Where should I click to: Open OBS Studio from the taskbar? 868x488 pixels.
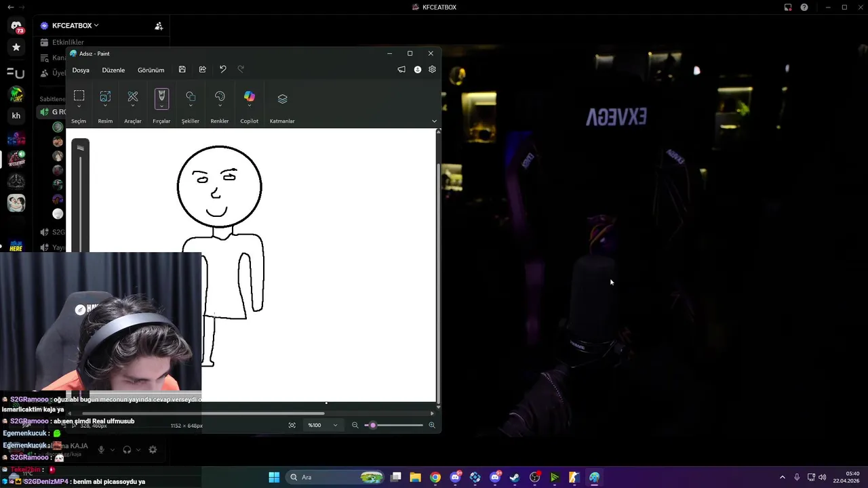coord(535,477)
